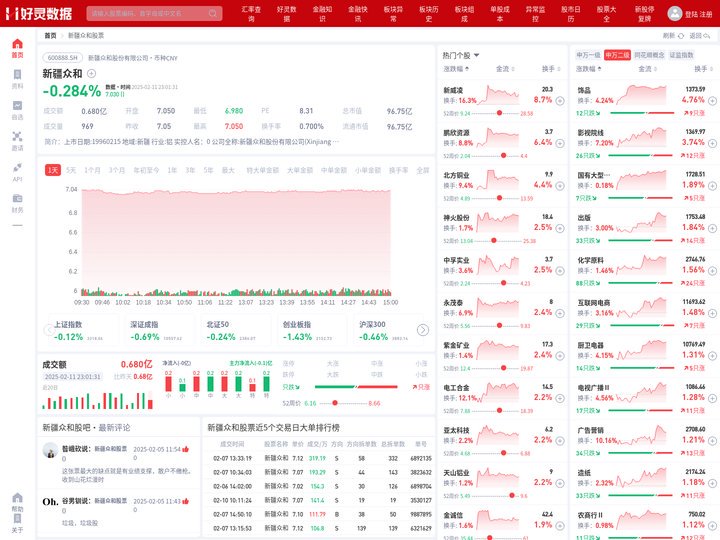
Task: Click 全屏 to view chart fullscreen
Action: click(x=422, y=170)
